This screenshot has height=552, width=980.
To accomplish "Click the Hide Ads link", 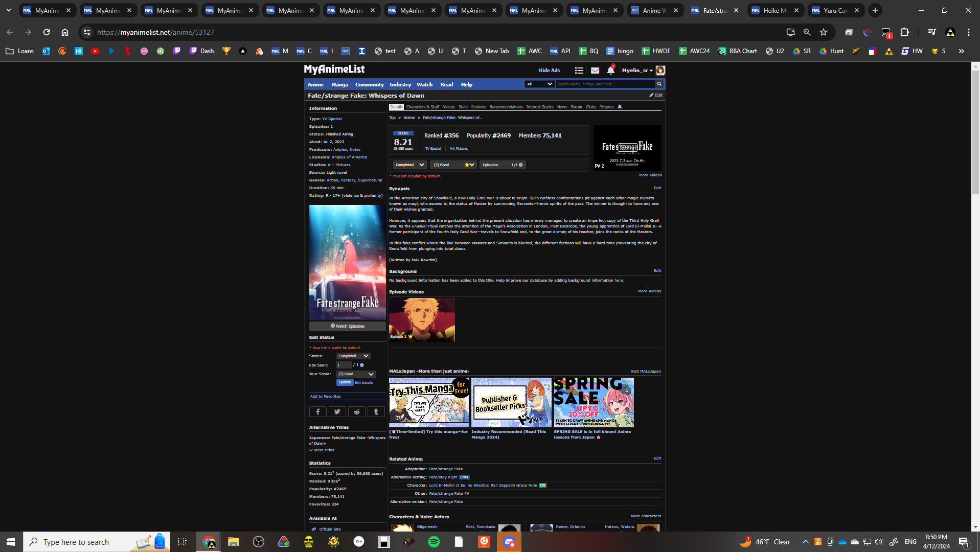I will (x=549, y=71).
